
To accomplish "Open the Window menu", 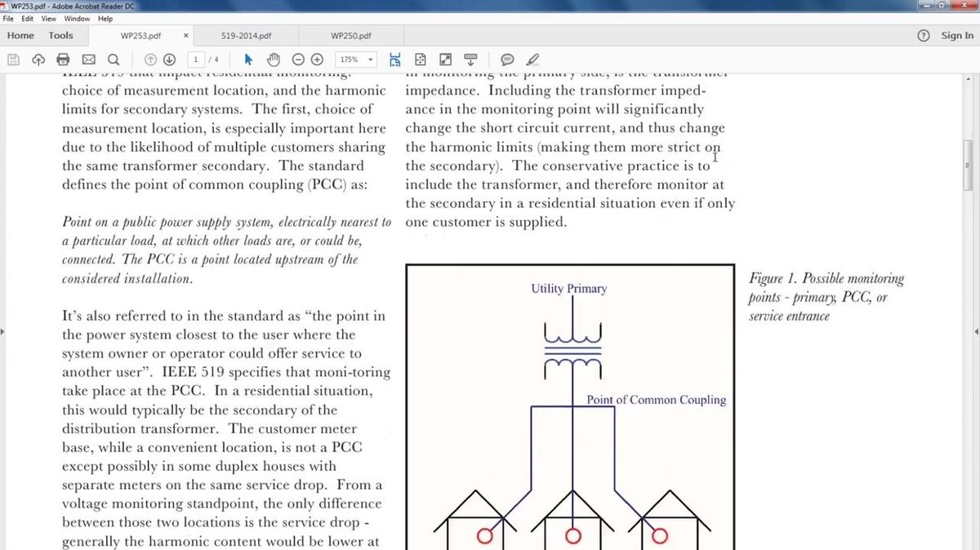I will tap(77, 19).
